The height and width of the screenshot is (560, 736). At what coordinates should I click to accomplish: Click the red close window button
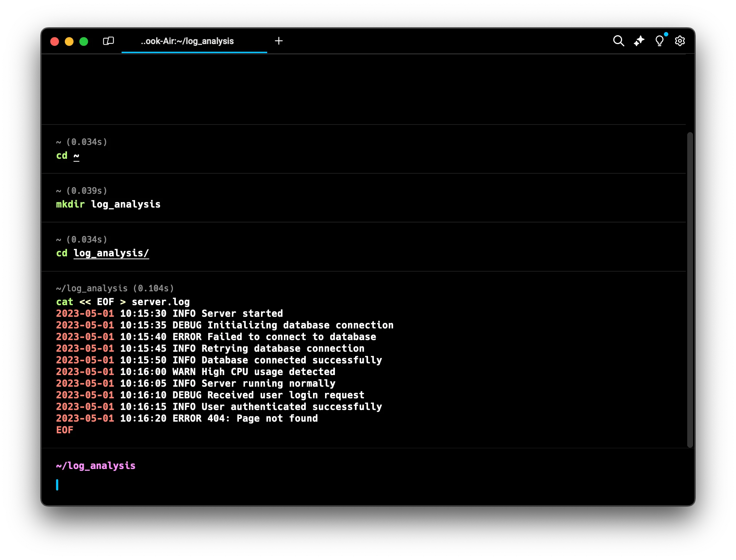(x=55, y=42)
